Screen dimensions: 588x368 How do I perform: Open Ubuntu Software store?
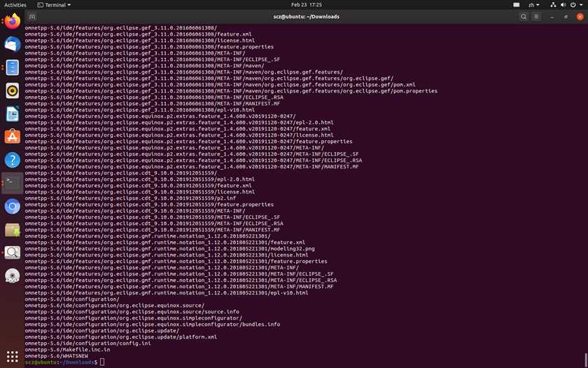13,137
